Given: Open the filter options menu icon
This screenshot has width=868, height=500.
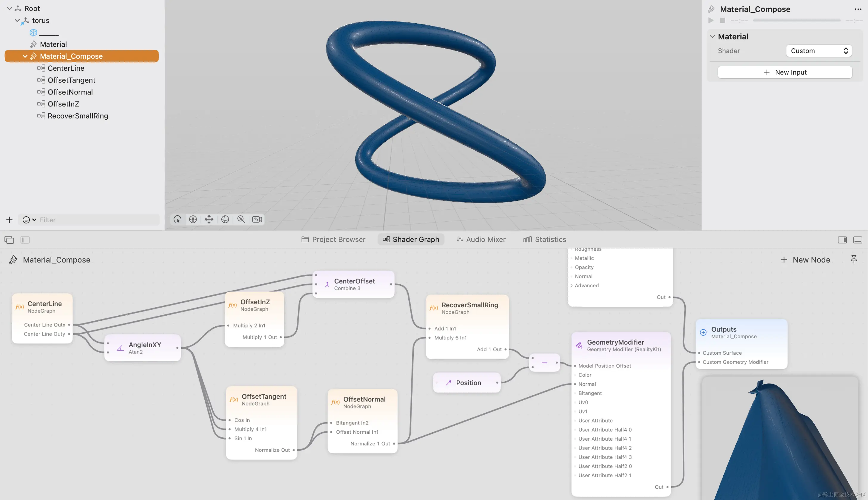Looking at the screenshot, I should pos(29,220).
